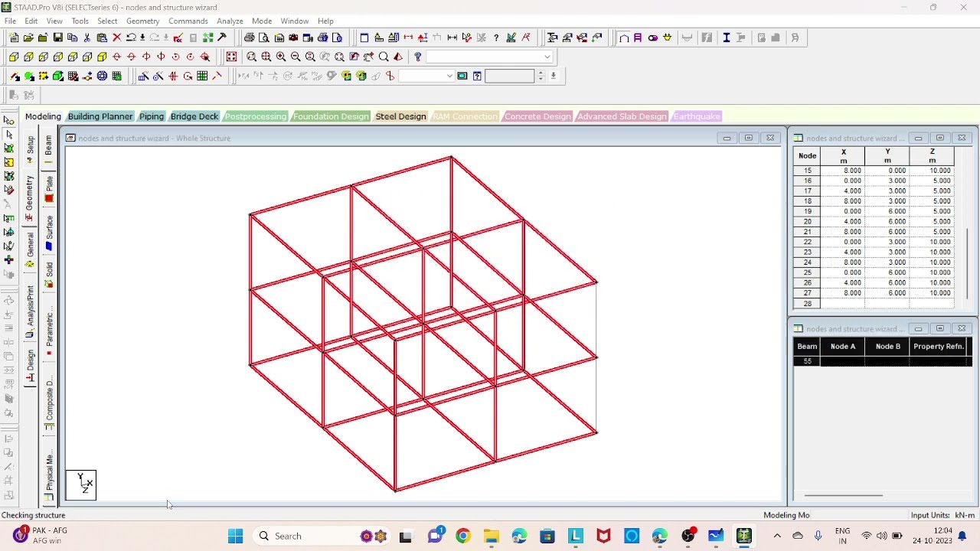Click the red X Delete icon
This screenshot has width=980, height=551.
click(x=116, y=37)
